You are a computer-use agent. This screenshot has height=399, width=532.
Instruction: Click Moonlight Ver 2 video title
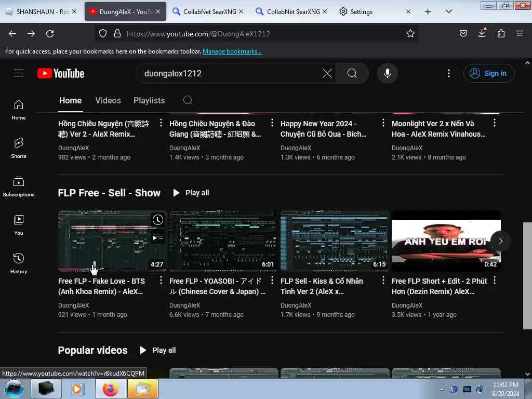click(x=438, y=129)
